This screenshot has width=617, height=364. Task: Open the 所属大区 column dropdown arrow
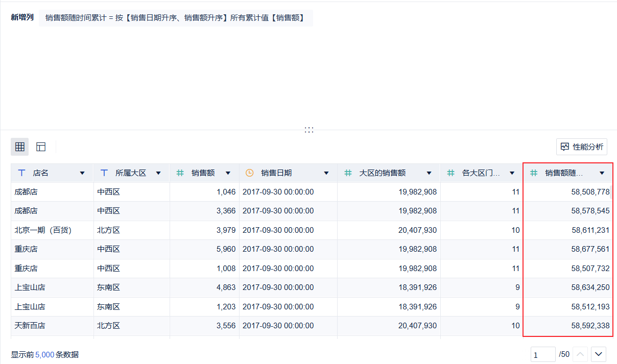coord(158,173)
